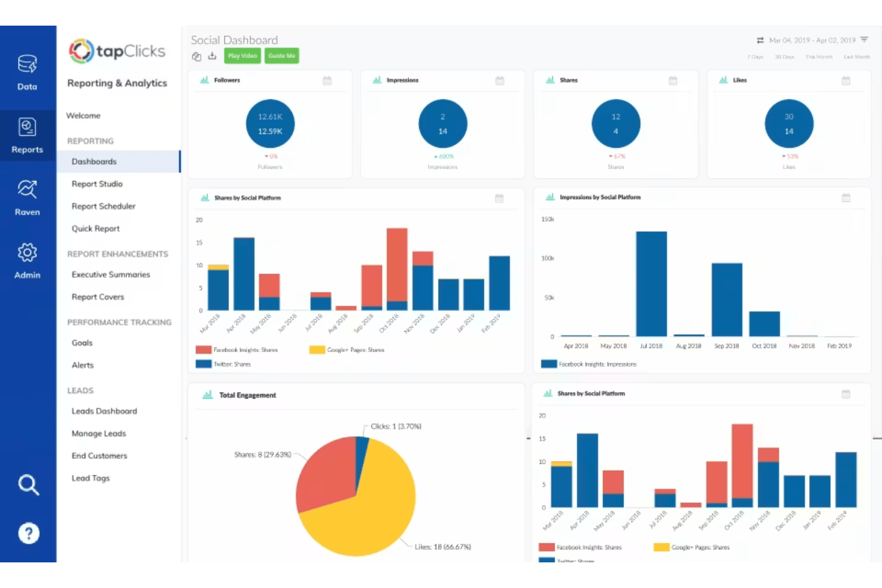The image size is (882, 588).
Task: Click the calendar icon on the Likes widget
Action: [x=846, y=80]
